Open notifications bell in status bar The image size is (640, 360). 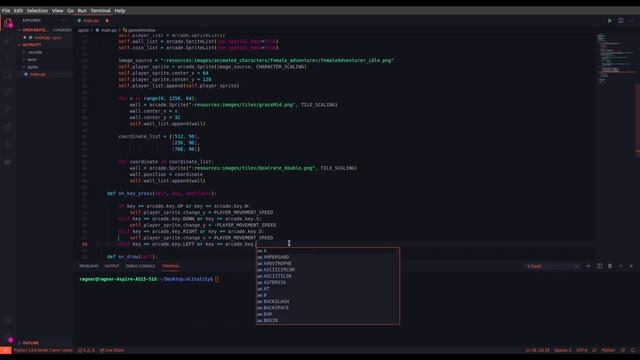point(633,350)
